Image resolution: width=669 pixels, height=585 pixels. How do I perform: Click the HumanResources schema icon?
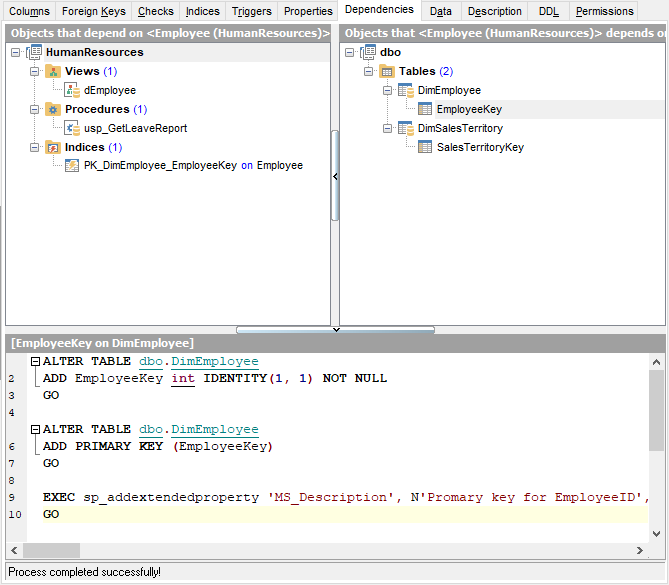pyautogui.click(x=34, y=52)
